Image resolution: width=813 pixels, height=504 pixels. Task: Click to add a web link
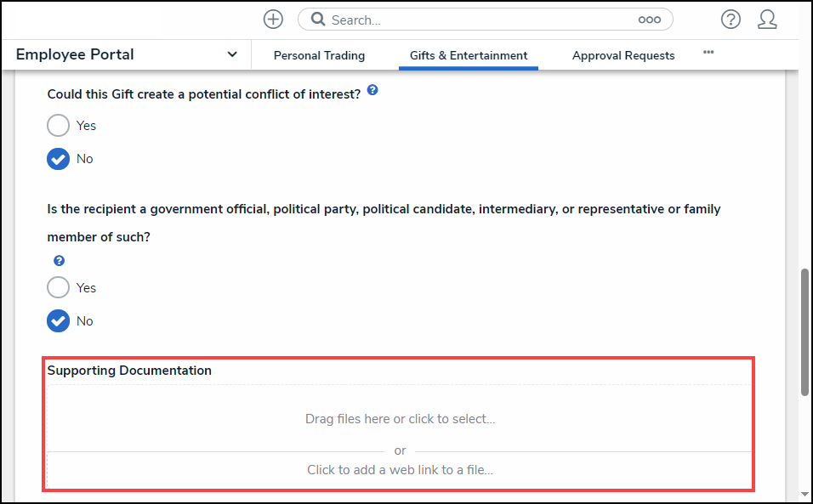pyautogui.click(x=400, y=470)
